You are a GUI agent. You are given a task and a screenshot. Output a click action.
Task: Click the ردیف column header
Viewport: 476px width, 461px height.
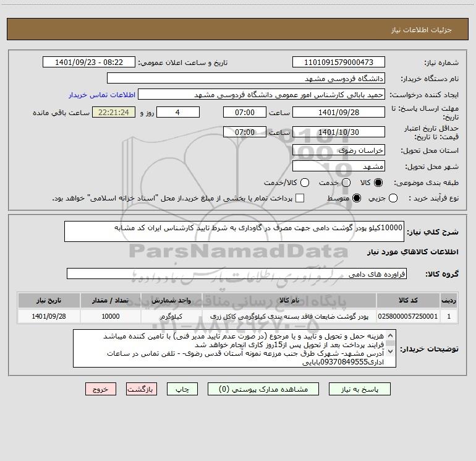click(x=449, y=300)
